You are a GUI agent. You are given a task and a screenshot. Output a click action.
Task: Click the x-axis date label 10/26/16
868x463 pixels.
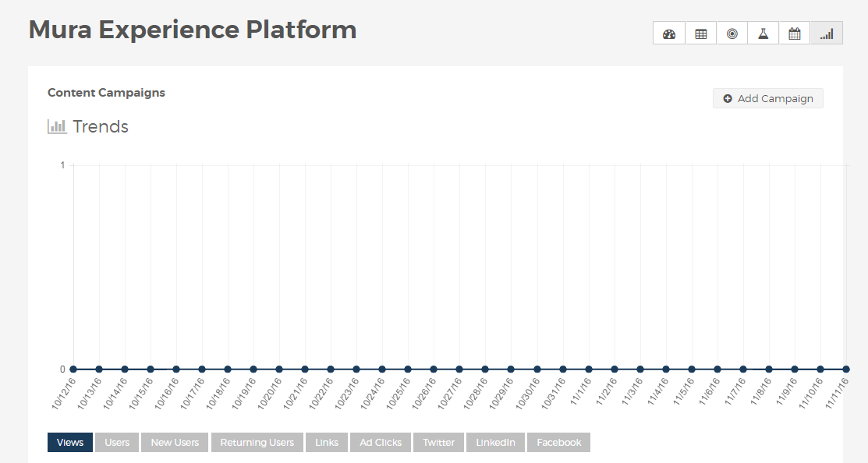[424, 394]
